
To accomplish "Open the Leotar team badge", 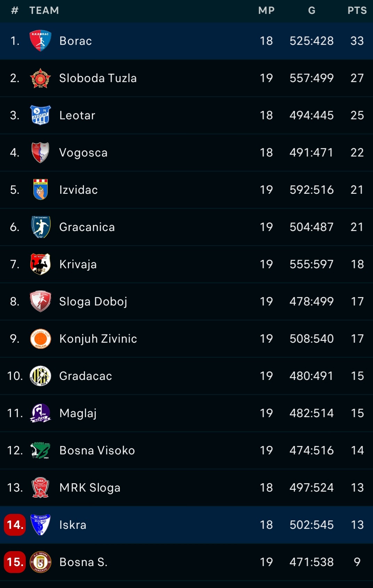I will point(40,115).
